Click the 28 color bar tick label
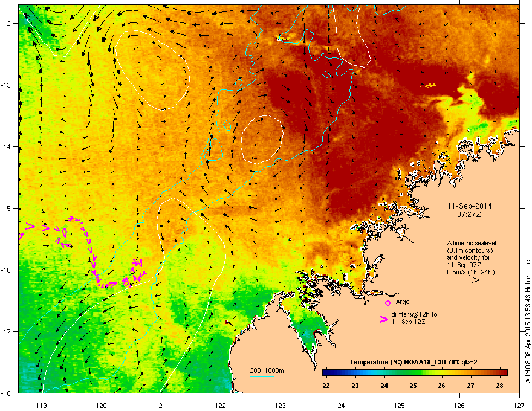 tap(499, 386)
